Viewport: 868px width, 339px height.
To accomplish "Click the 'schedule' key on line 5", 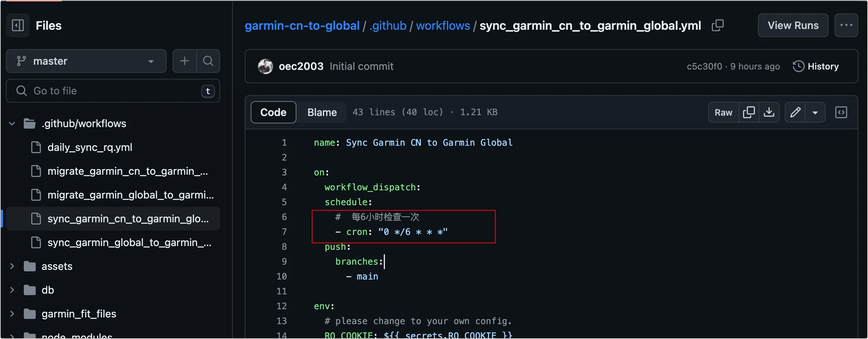I will click(346, 202).
